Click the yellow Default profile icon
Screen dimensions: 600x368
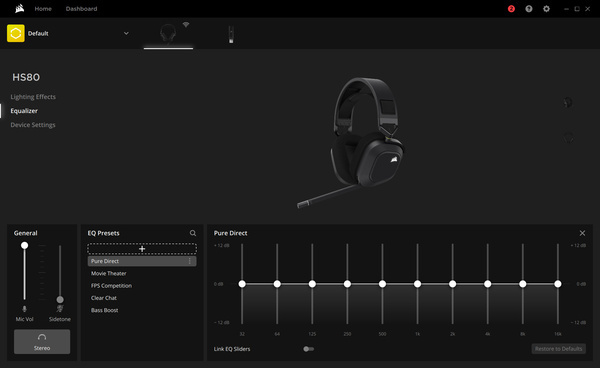click(x=16, y=33)
